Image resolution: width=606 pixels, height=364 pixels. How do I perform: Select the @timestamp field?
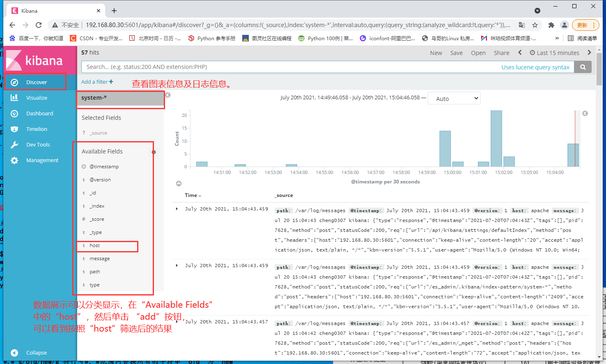[104, 167]
